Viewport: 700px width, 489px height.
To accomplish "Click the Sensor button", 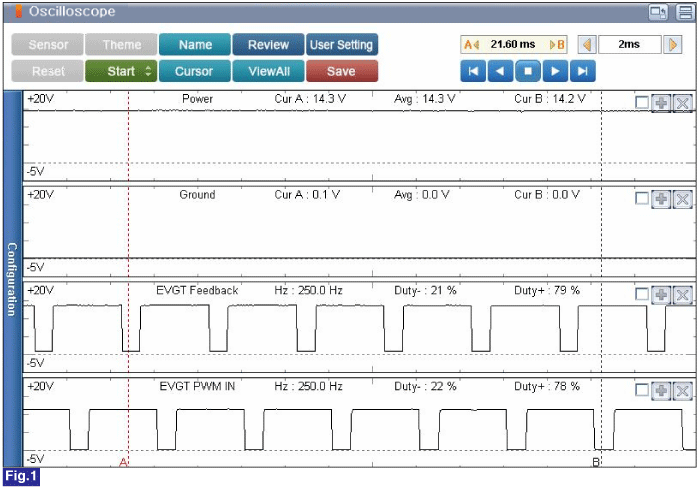I will click(48, 45).
